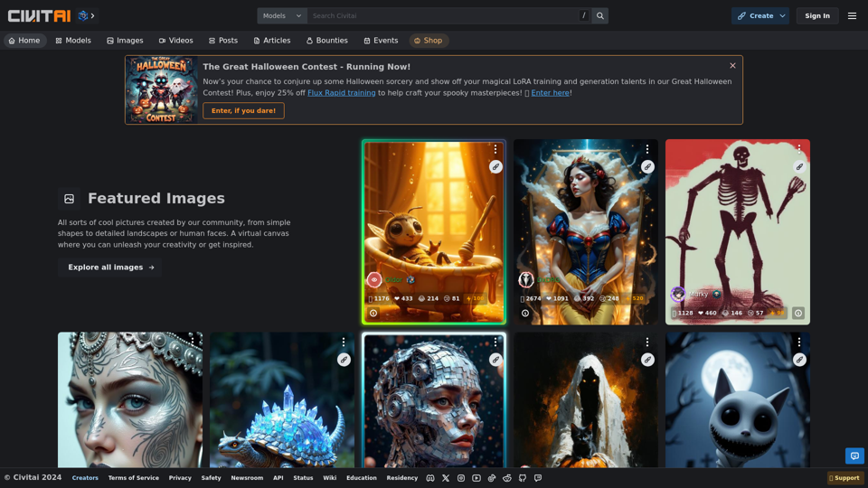Go to the Models tab
The width and height of the screenshot is (868, 488).
coord(73,41)
